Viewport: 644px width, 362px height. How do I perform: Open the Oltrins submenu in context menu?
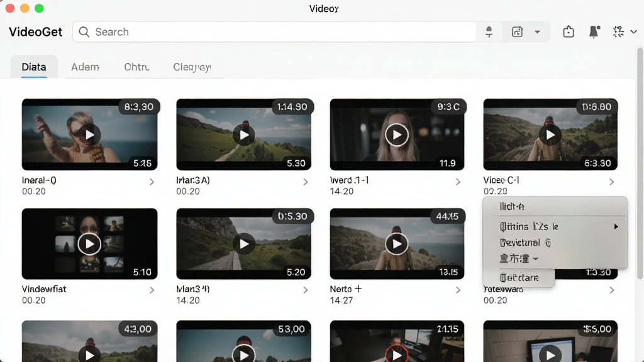[x=555, y=226]
